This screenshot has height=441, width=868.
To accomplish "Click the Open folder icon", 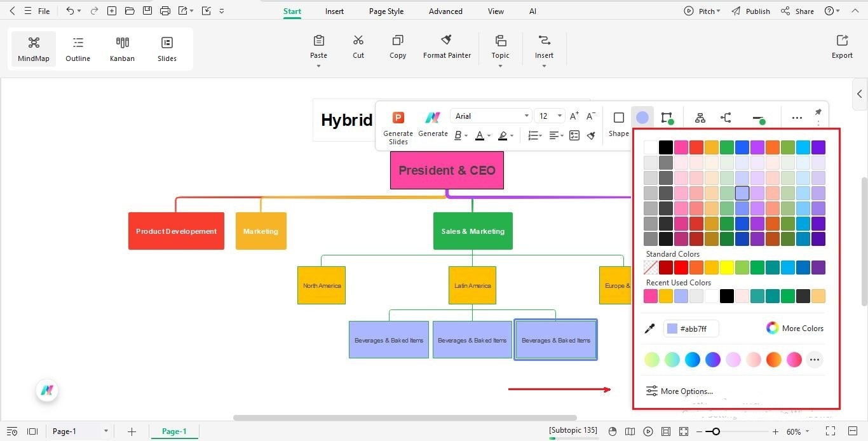I will pos(130,11).
